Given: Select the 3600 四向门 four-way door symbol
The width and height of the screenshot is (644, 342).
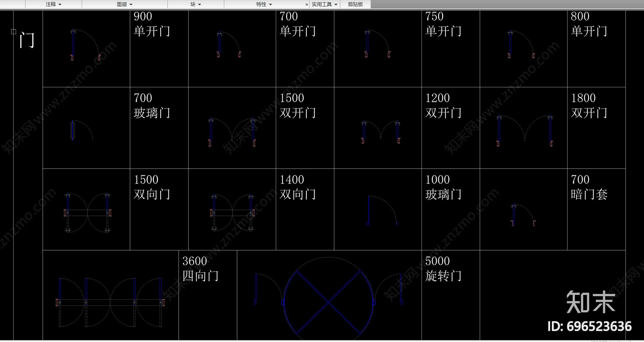Looking at the screenshot, I should tap(110, 302).
